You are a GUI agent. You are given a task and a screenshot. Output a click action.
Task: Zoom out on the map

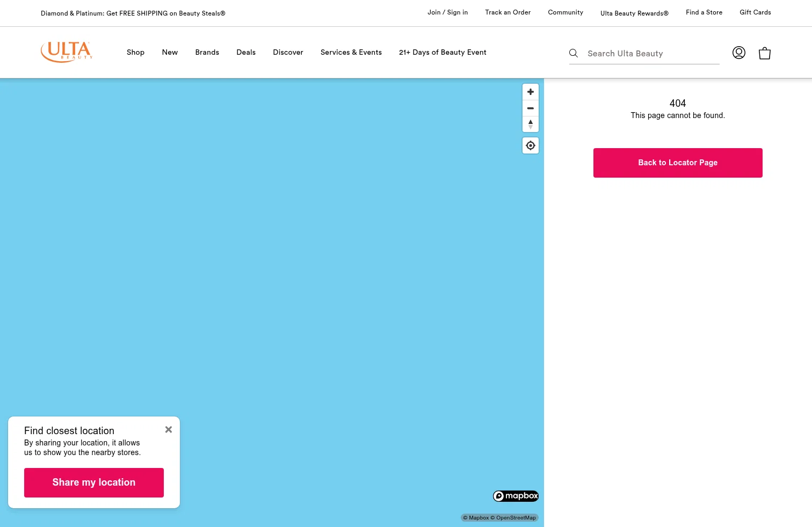(531, 108)
